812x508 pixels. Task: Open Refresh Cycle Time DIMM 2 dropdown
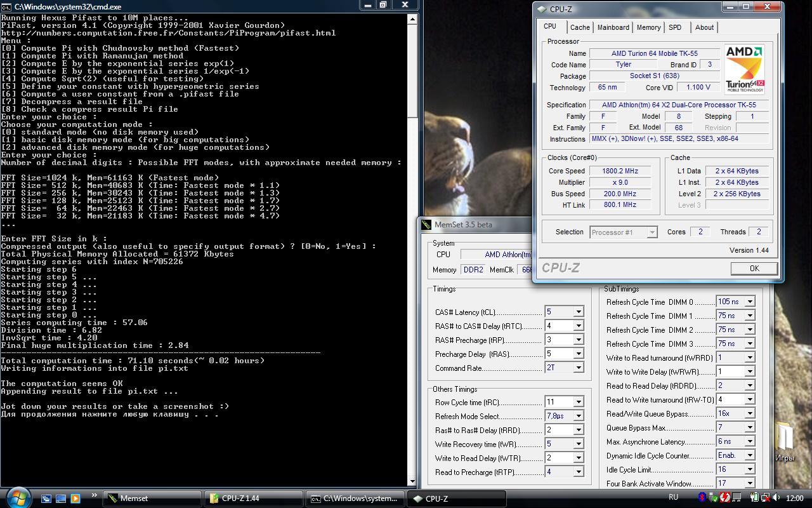[x=750, y=330]
